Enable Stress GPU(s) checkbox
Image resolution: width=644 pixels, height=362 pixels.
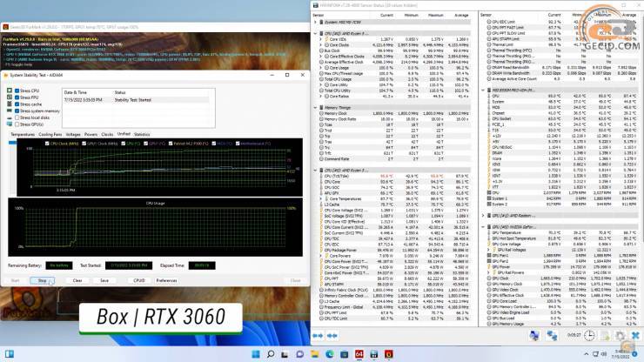pos(17,124)
